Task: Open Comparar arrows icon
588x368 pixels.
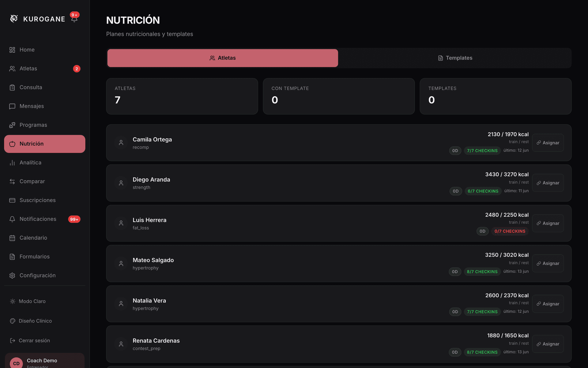Action: [12, 181]
